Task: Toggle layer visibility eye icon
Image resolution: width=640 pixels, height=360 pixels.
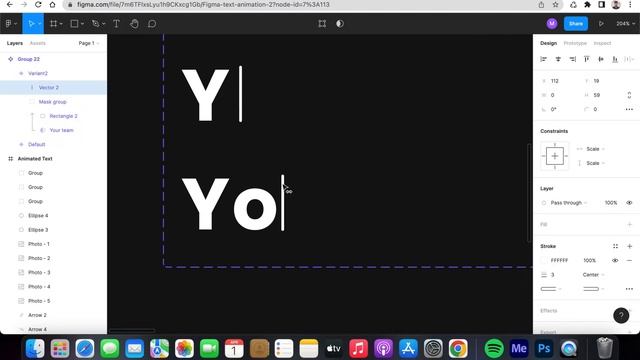Action: click(x=629, y=203)
